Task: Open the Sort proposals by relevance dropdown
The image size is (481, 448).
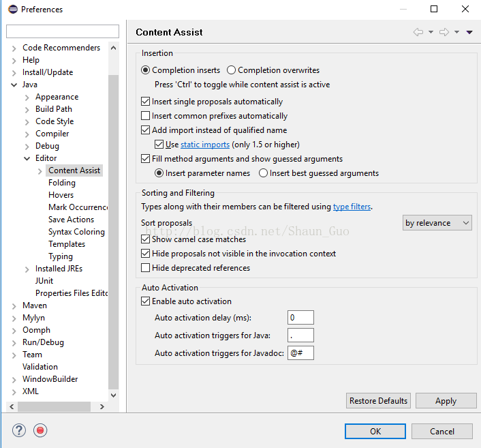Action: tap(437, 223)
